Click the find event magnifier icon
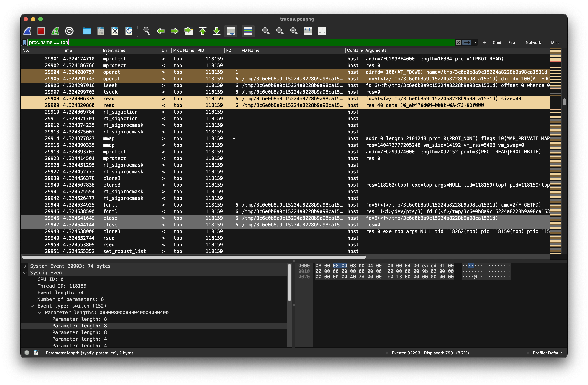This screenshot has width=588, height=385. [146, 31]
